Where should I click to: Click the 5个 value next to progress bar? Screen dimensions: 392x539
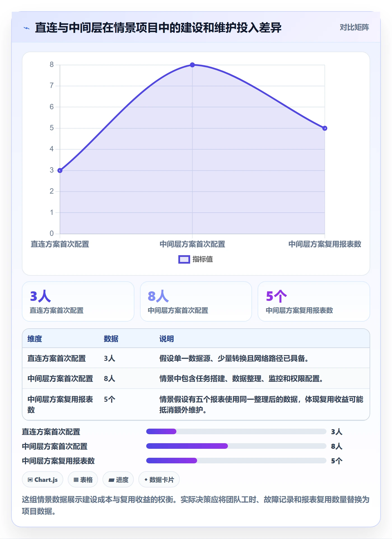pos(337,461)
